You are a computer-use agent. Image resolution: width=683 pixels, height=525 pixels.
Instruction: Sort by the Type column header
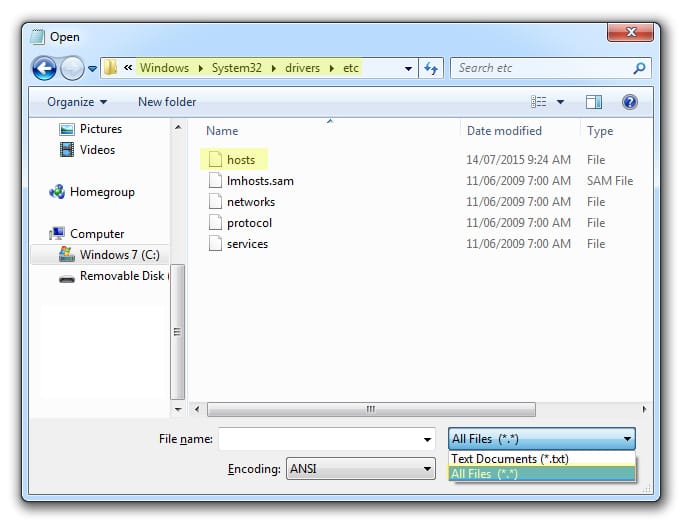point(600,131)
